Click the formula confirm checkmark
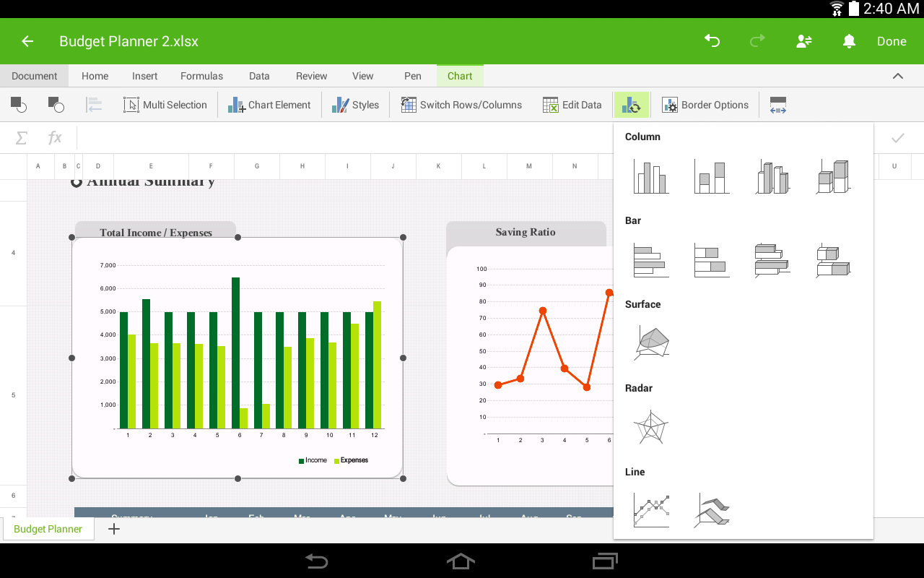 pyautogui.click(x=898, y=138)
